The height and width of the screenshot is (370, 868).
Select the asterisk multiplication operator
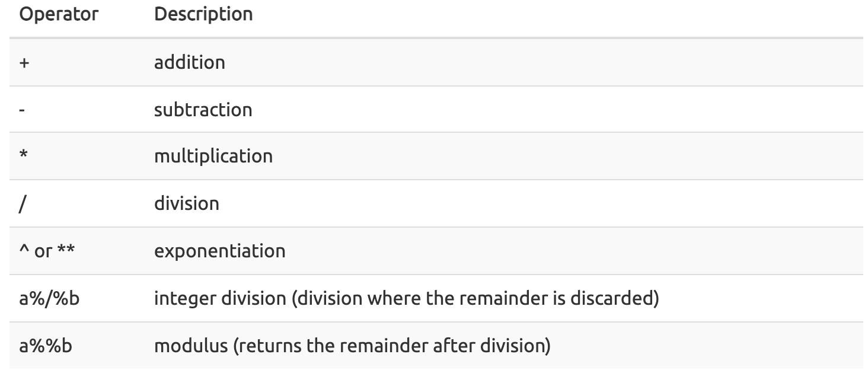click(24, 155)
